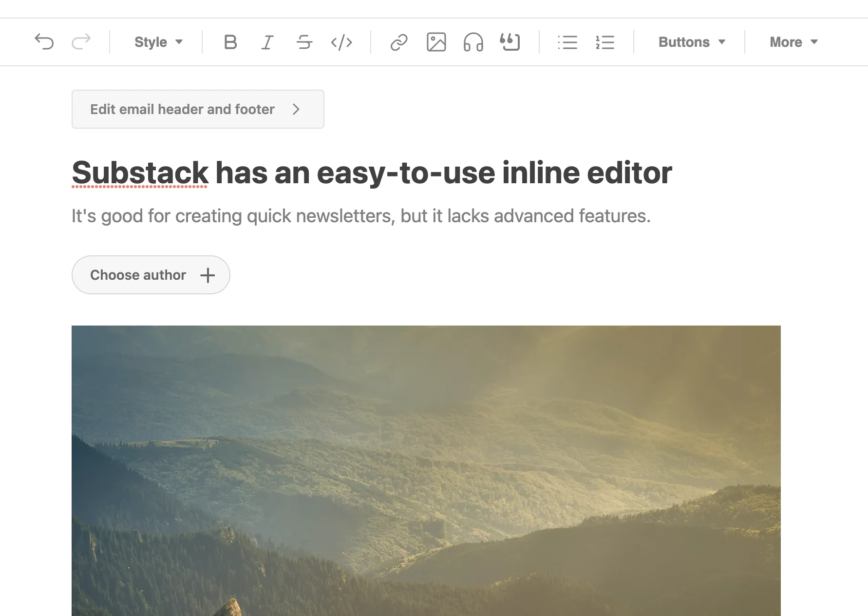This screenshot has width=868, height=616.
Task: Click the Undo arrow icon
Action: coord(44,42)
